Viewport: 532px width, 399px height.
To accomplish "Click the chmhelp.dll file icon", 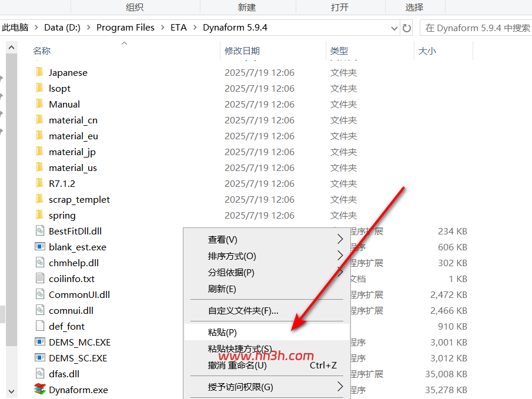I will [40, 263].
